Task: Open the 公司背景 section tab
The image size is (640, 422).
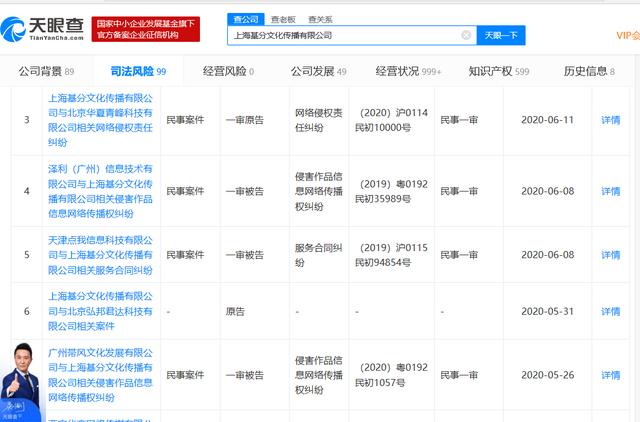Action: (46, 71)
